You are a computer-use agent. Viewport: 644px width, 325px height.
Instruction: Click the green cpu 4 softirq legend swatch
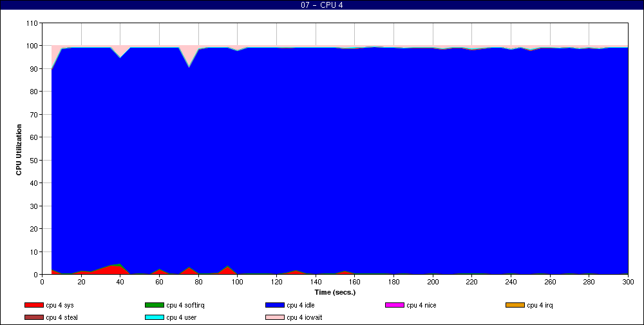(x=154, y=305)
